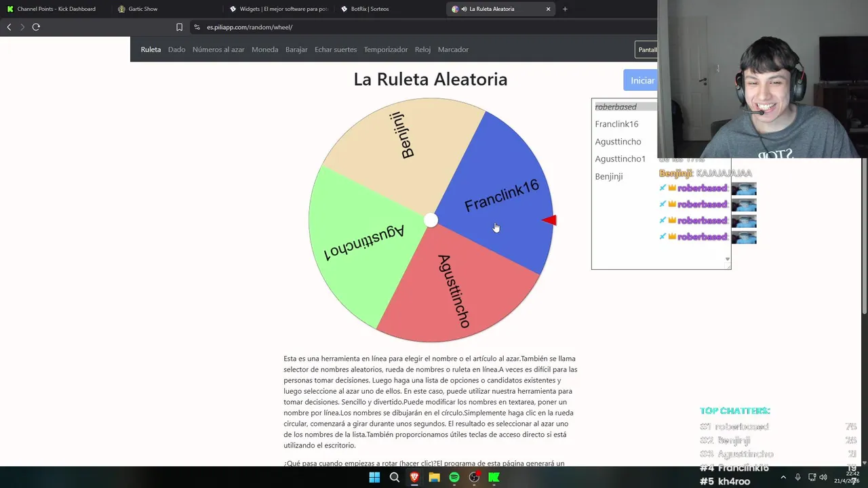Mute audio icon on La Ruleta tab
This screenshot has width=868, height=488.
[x=464, y=9]
